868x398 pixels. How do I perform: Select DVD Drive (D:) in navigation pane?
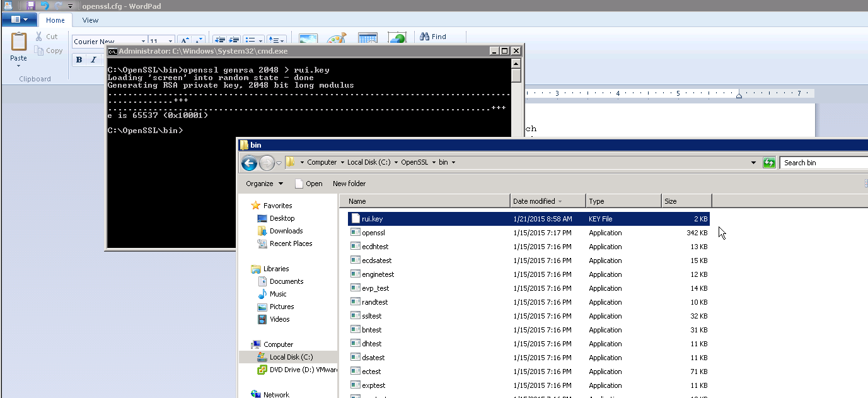point(298,370)
